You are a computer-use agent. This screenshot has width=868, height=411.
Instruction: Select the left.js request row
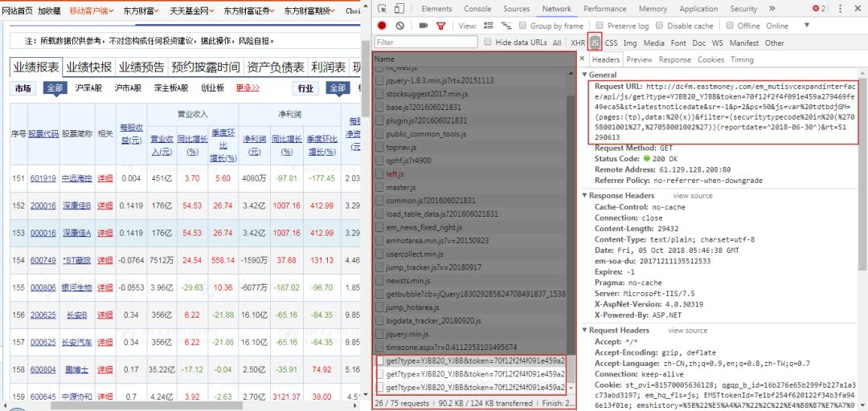tap(470, 173)
